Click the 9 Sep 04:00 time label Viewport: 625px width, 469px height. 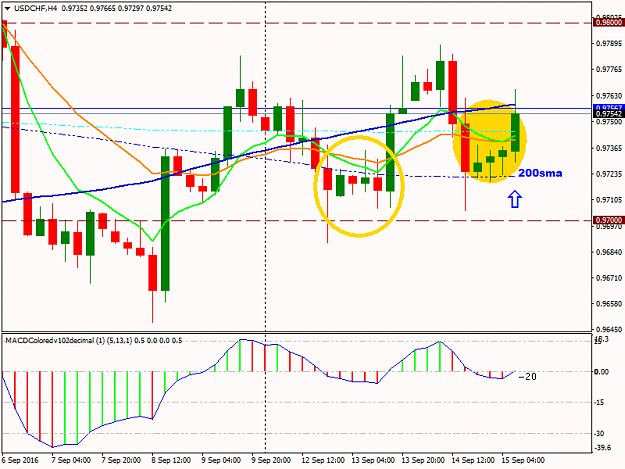click(221, 460)
